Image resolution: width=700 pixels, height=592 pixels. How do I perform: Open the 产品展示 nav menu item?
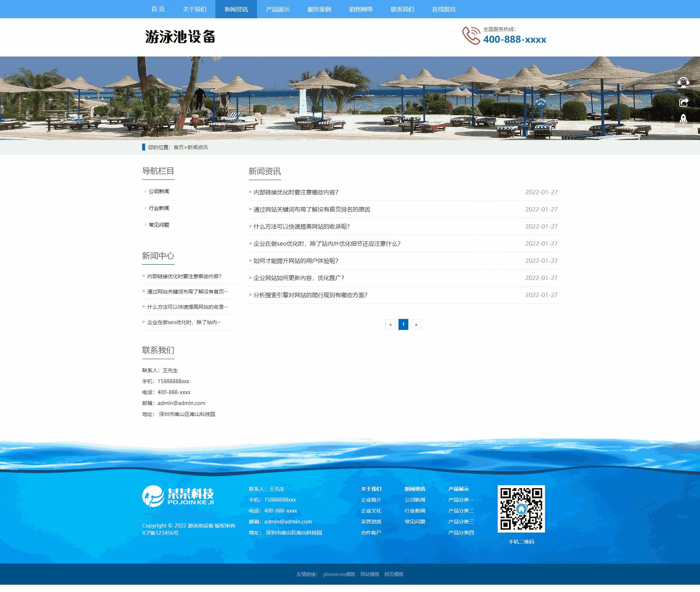point(277,9)
